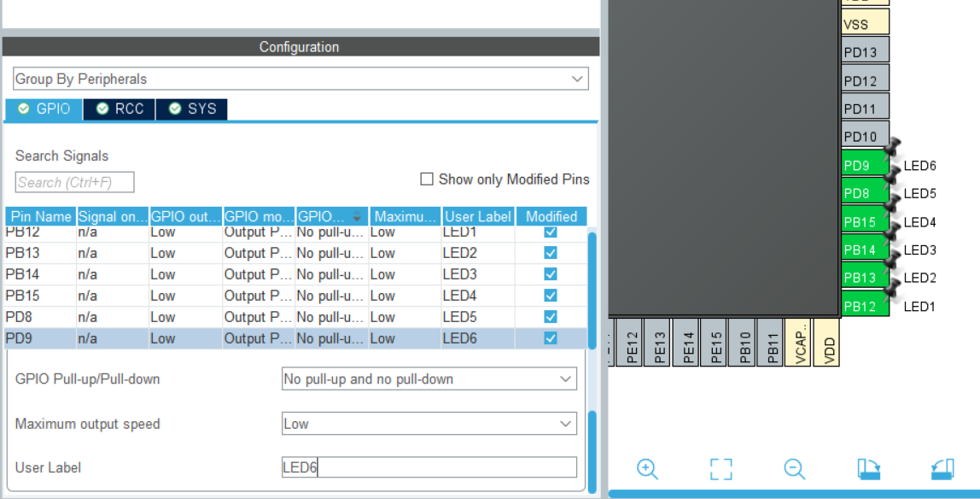The image size is (980, 499).
Task: Rotate chip view clockwise icon
Action: click(868, 469)
